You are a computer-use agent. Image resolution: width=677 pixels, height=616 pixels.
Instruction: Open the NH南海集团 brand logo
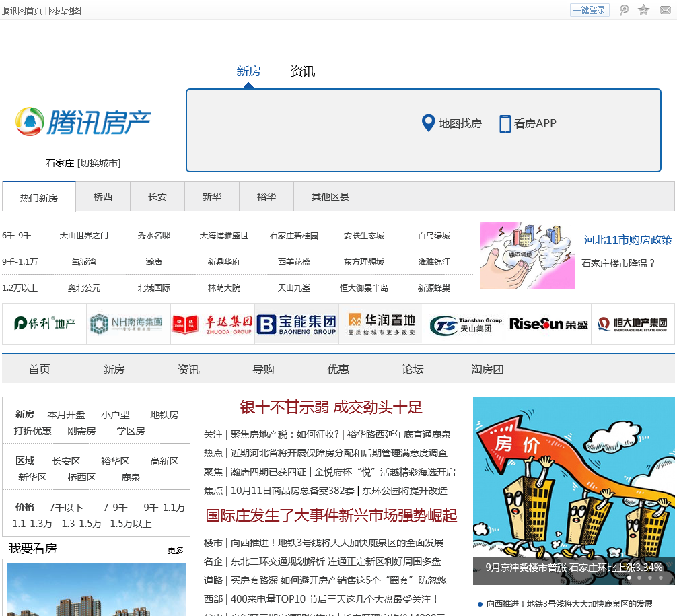pos(129,324)
